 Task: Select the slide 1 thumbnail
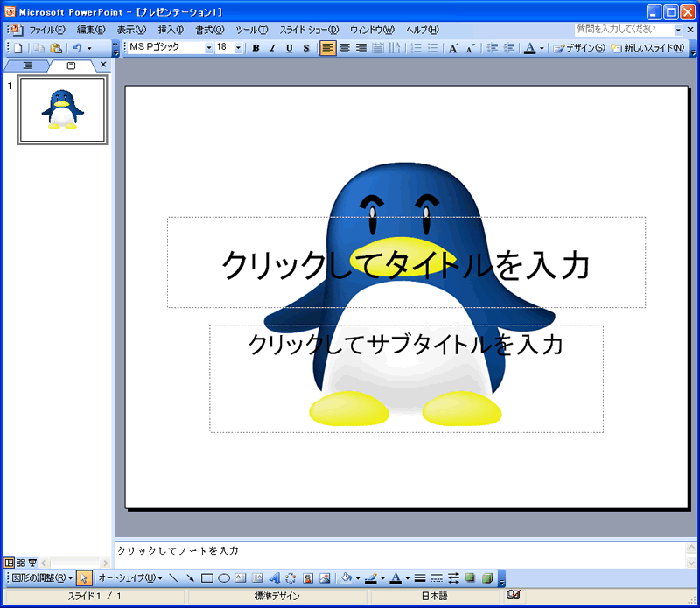(62, 110)
